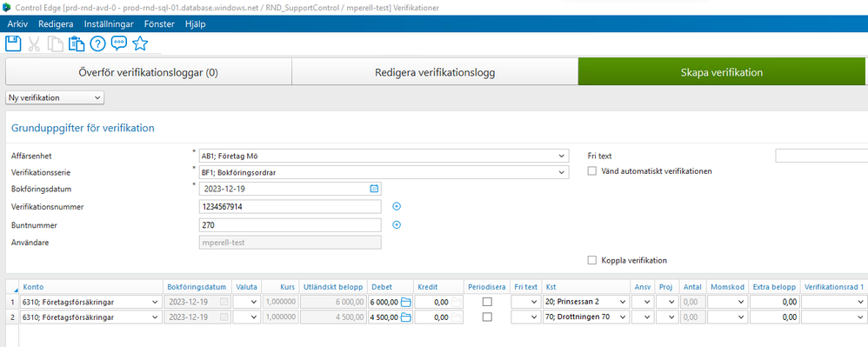Switch to Överför verifikationsloggar tab
Viewport: 868px width, 347px height.
tap(149, 72)
